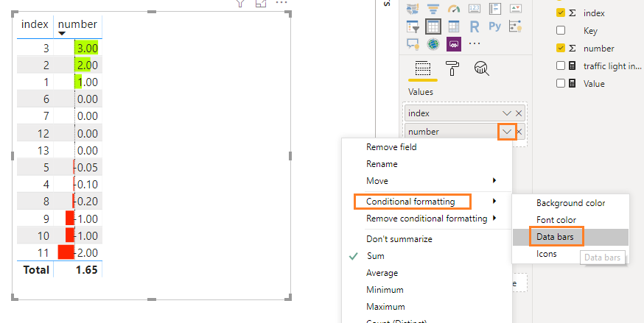Click the Total row label
The image size is (644, 323).
point(36,270)
